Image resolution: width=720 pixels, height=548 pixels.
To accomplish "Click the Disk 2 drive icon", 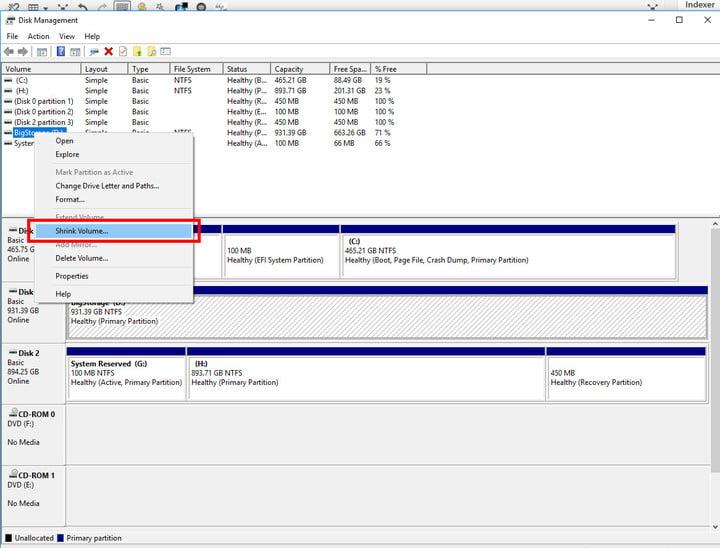I will click(x=13, y=352).
